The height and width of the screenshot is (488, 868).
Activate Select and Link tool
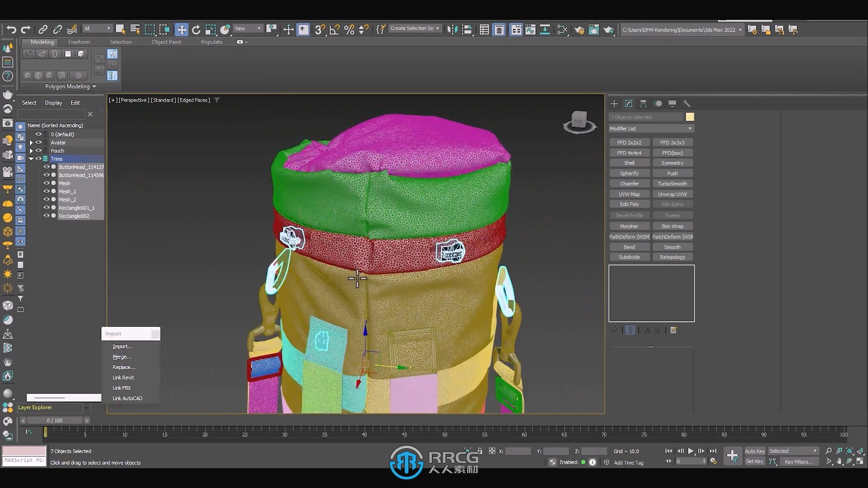43,30
